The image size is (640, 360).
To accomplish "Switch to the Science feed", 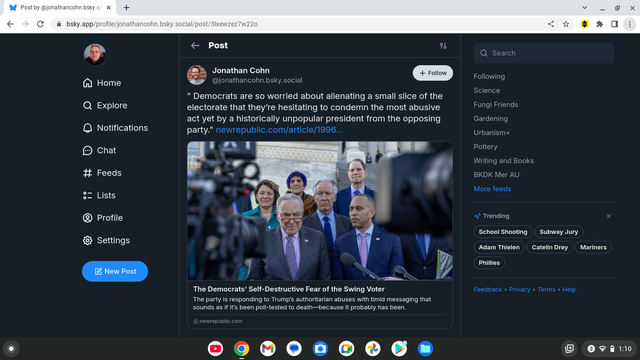I will coord(487,90).
